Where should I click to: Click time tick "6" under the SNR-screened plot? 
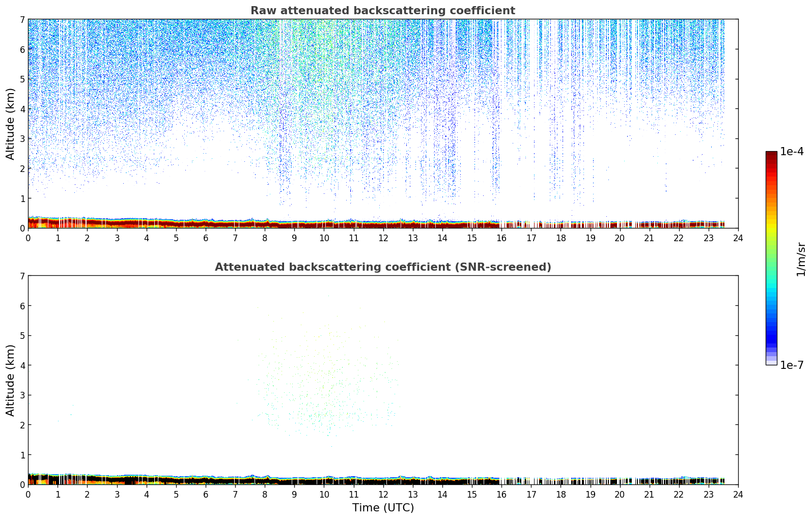(x=206, y=495)
